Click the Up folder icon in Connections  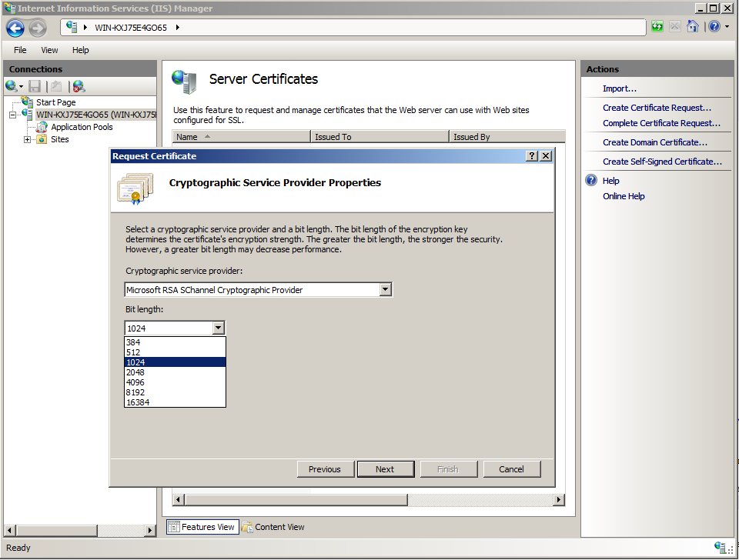[x=56, y=86]
